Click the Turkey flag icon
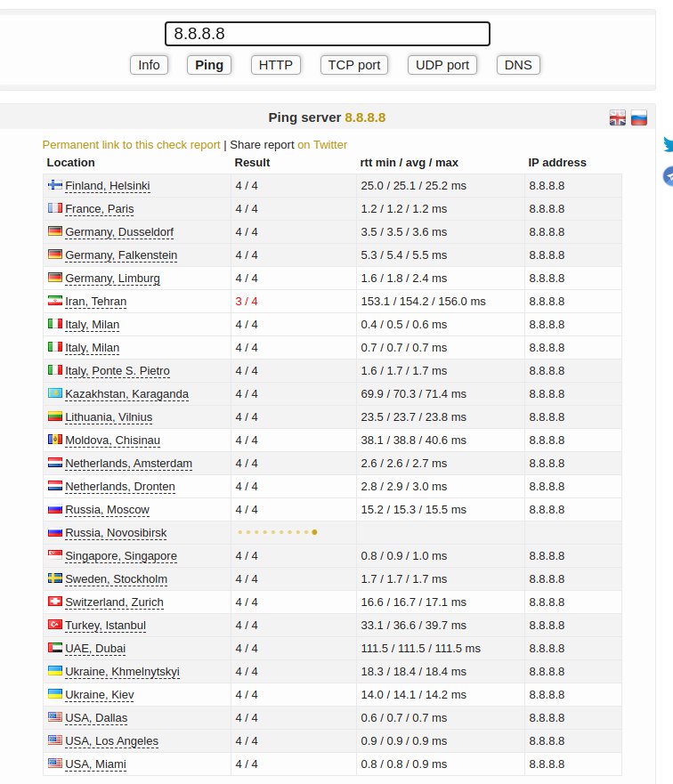Screen dimensions: 673x784 click(x=55, y=625)
